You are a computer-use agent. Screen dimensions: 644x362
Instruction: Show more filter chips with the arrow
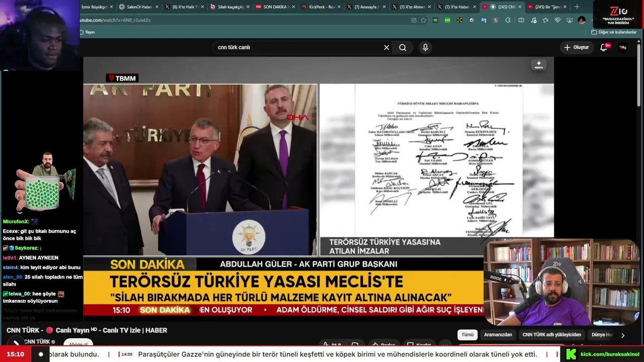[x=623, y=335]
